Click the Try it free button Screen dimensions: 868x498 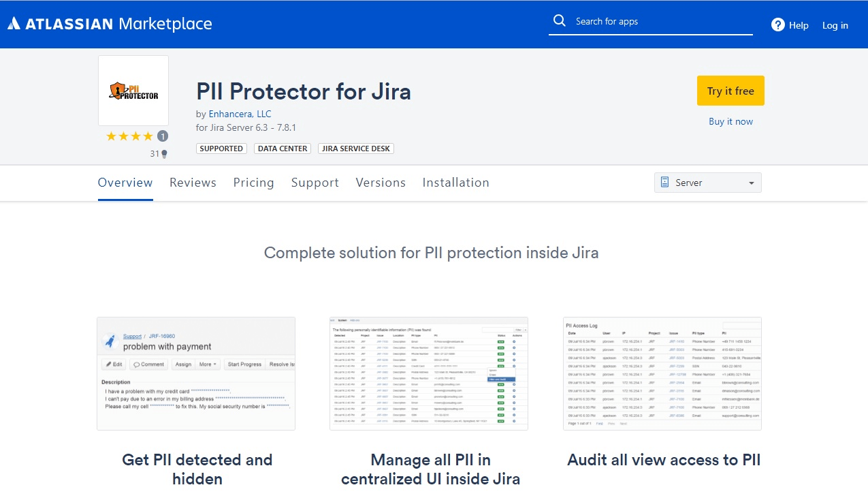point(730,90)
